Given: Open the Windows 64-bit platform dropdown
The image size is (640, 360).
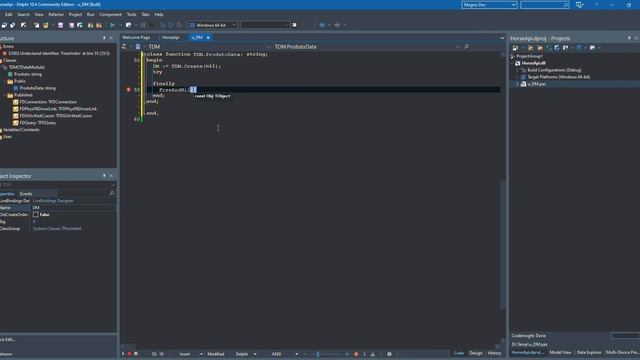Looking at the screenshot, I should tap(212, 25).
